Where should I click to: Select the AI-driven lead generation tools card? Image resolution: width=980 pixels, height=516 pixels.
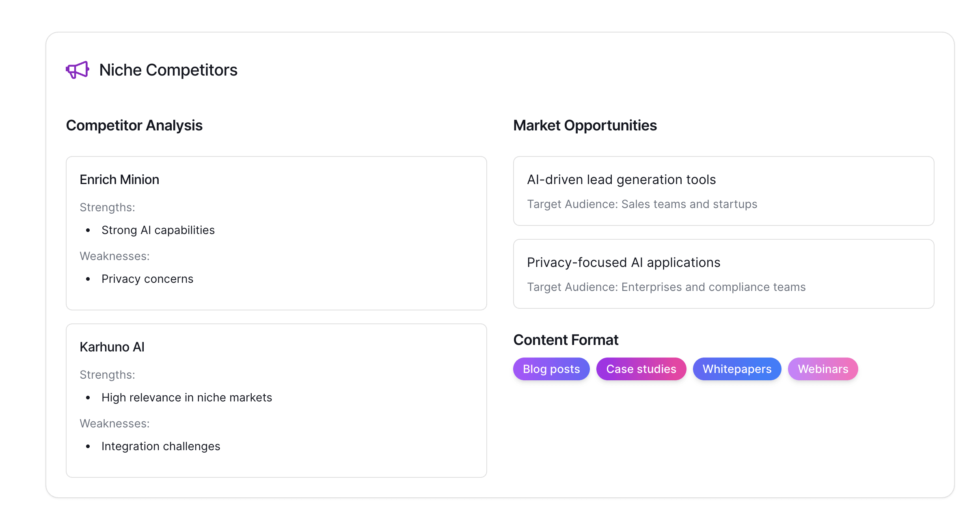[723, 191]
